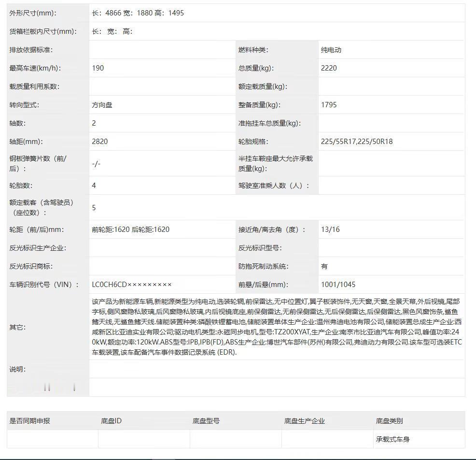Select the cargo box value 长： 宽： 高：
Image resolution: width=476 pixels, height=460 pixels.
pos(112,31)
